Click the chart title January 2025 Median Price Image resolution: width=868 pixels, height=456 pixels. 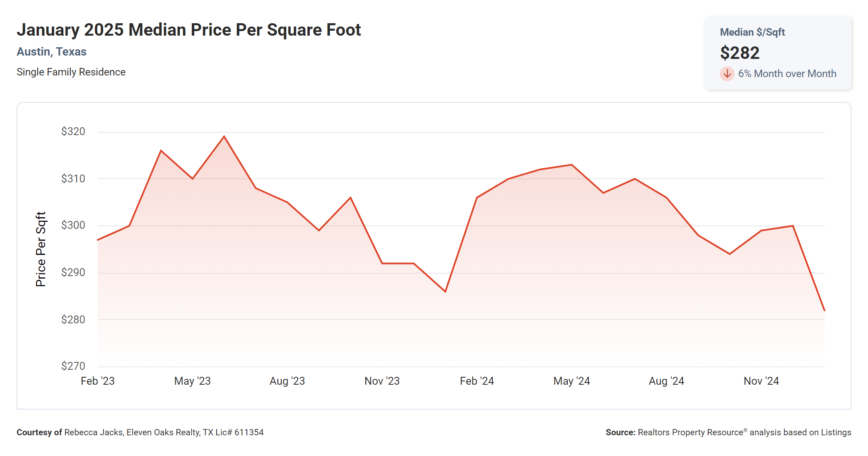[x=188, y=30]
